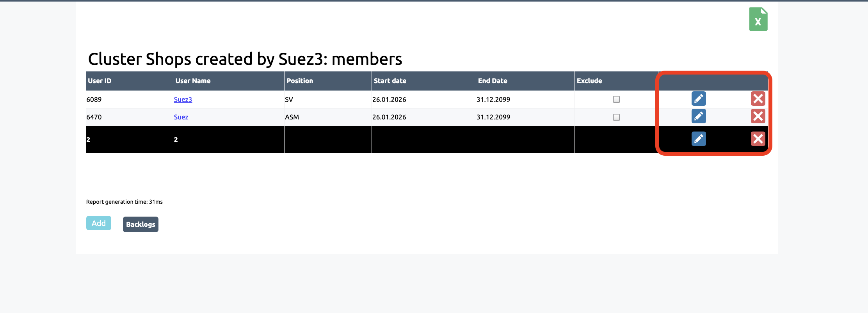Image resolution: width=868 pixels, height=313 pixels.
Task: Click the User Name column header
Action: click(x=193, y=81)
